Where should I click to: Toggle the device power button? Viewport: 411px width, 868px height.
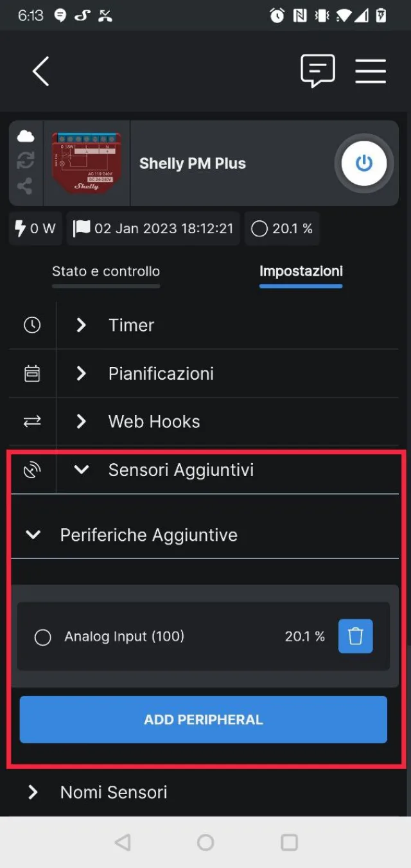(x=363, y=163)
